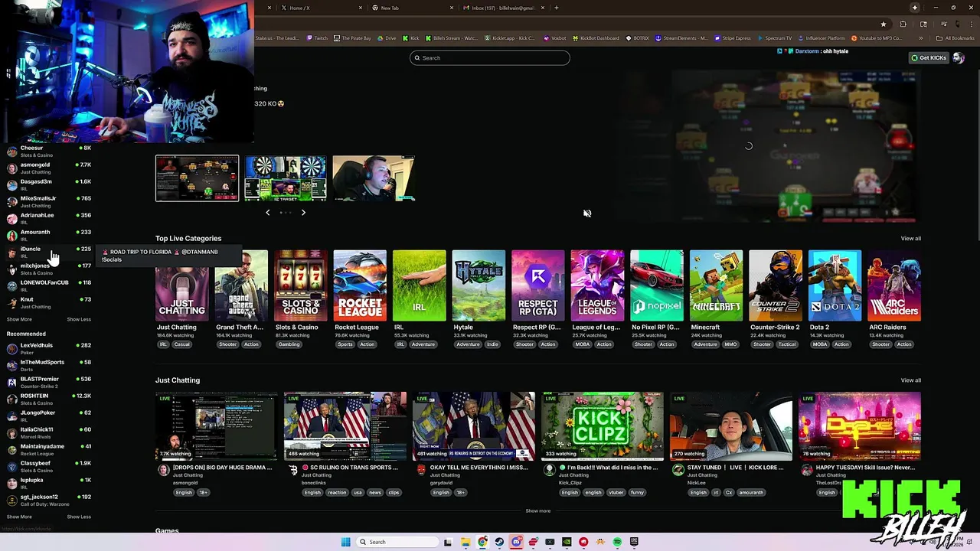Open the Kick_Clipz stream thumbnail

pyautogui.click(x=603, y=425)
